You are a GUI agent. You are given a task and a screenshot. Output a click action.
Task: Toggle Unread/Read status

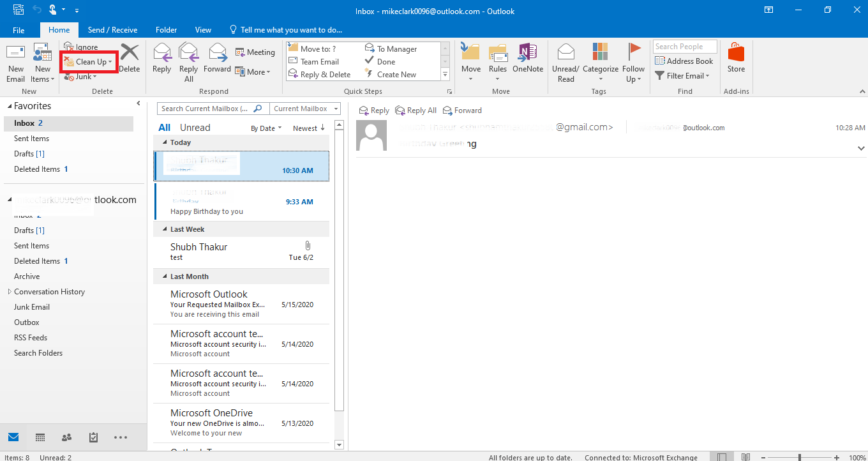565,63
